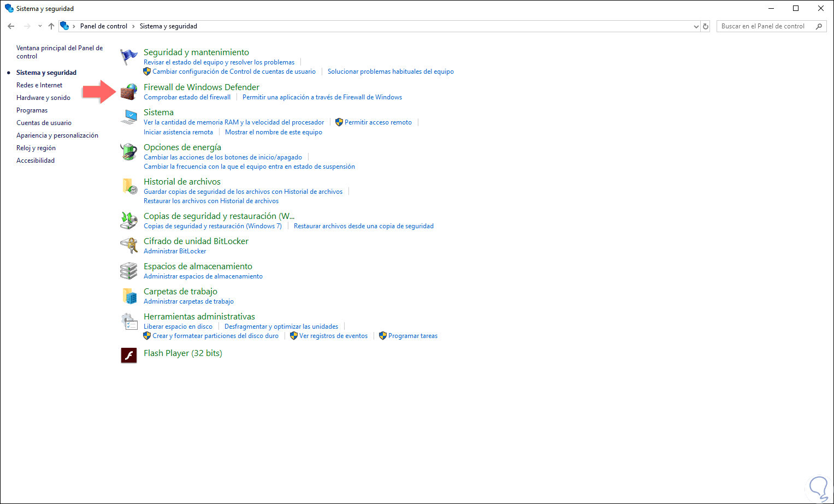This screenshot has width=834, height=504.
Task: Refresh the Control Panel view
Action: [706, 26]
